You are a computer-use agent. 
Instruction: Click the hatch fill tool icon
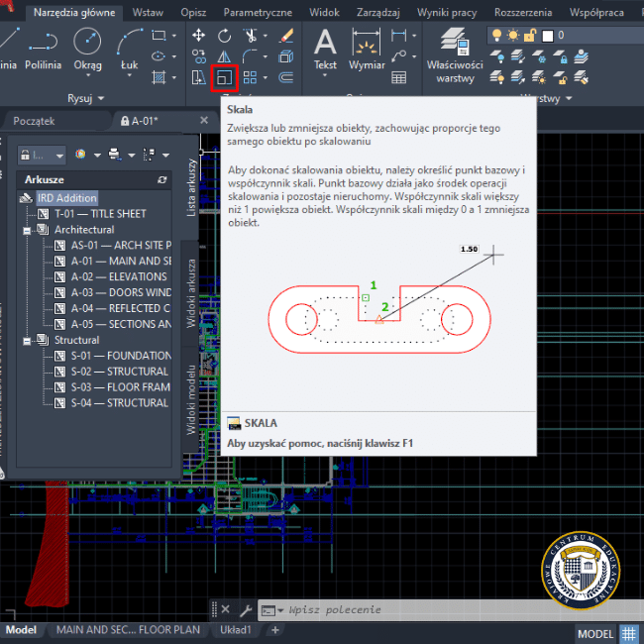coord(159,77)
